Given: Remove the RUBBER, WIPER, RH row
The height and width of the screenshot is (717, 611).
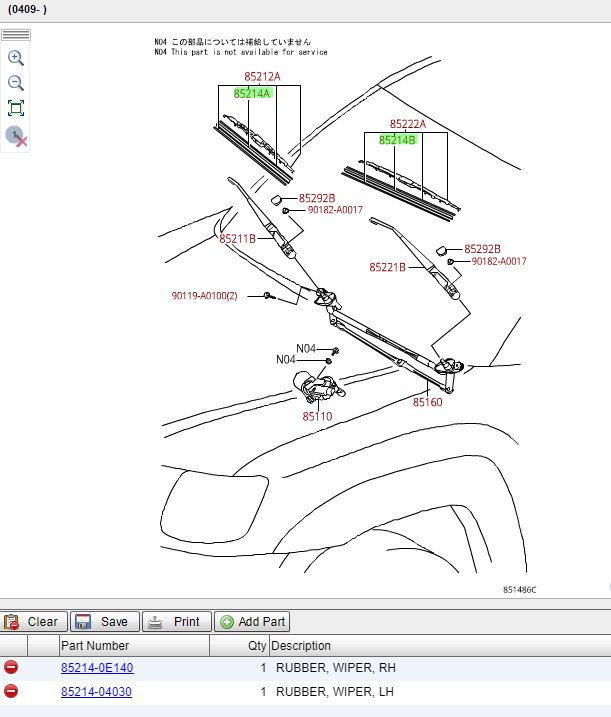Looking at the screenshot, I should click(11, 667).
